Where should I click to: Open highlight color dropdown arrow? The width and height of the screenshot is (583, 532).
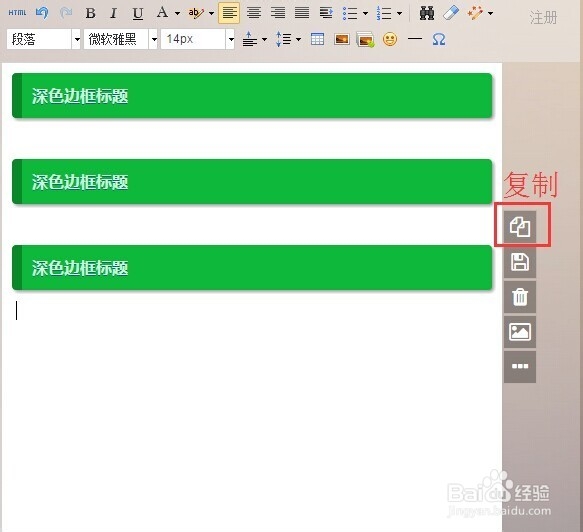211,13
